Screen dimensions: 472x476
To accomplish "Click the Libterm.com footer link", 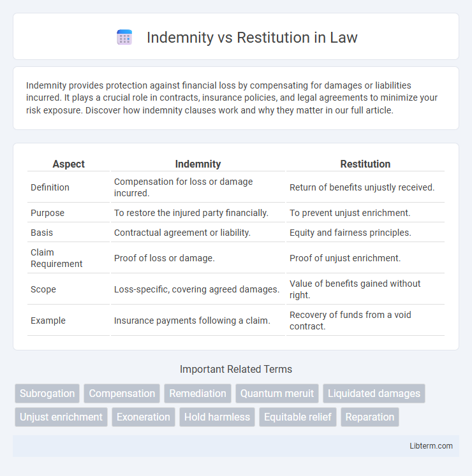I will click(x=431, y=445).
